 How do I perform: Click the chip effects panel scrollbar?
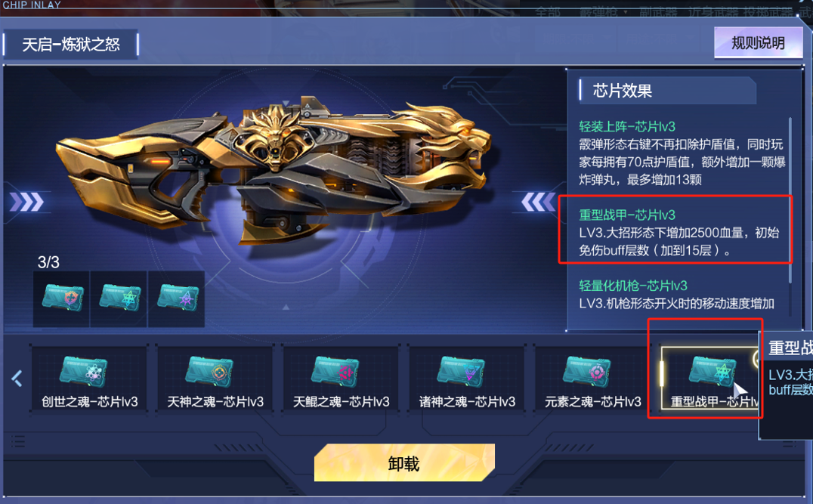coord(790,199)
